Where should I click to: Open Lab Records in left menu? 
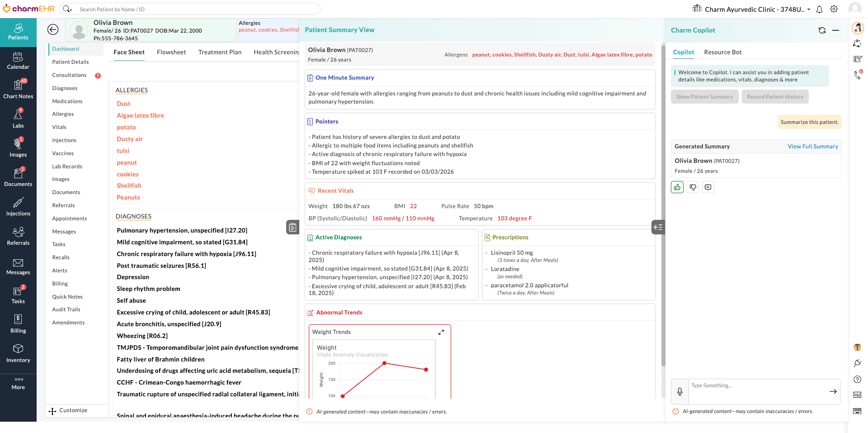[x=67, y=167]
